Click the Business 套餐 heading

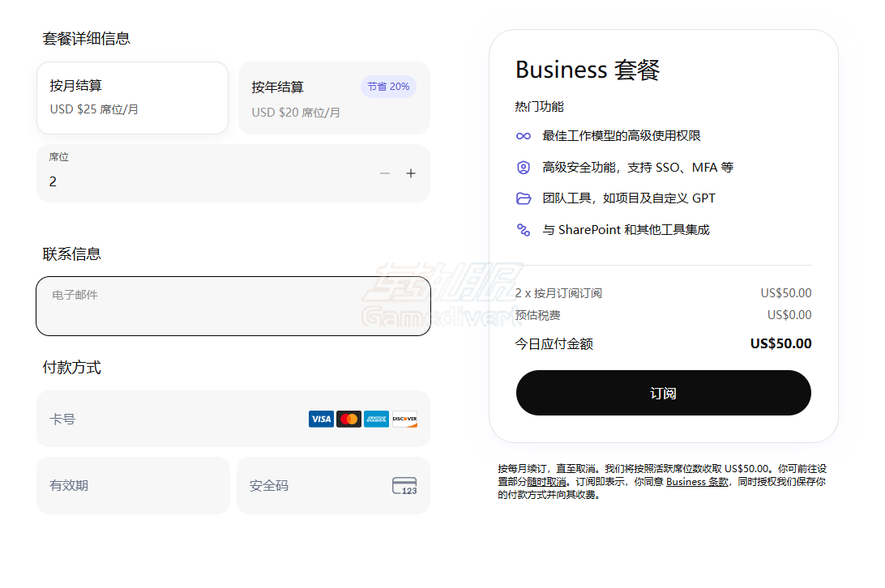tap(588, 70)
